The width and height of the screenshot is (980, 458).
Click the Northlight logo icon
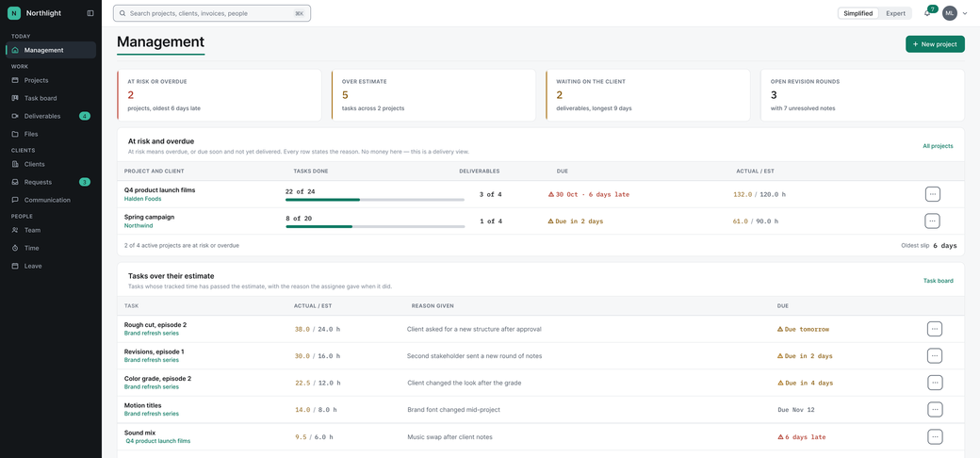14,12
